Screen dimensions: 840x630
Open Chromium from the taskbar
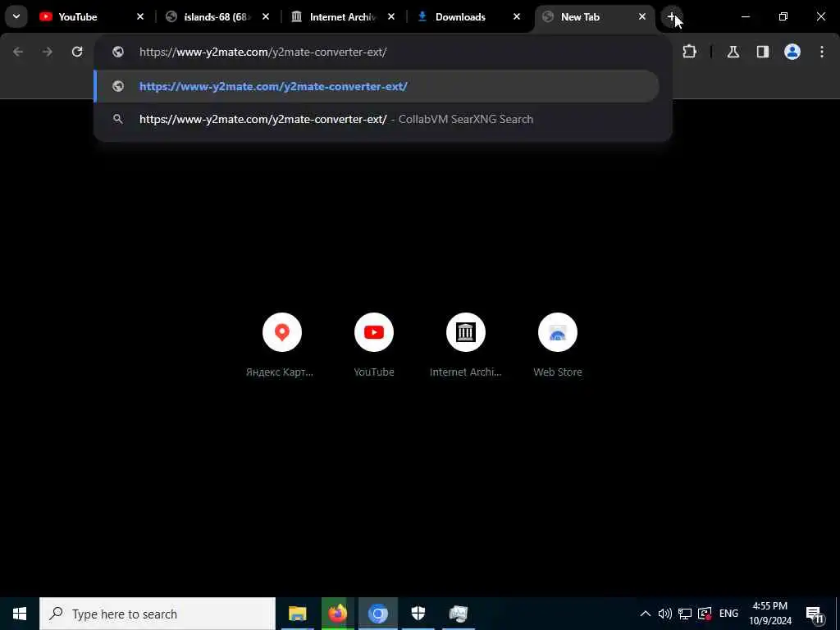[x=377, y=614]
